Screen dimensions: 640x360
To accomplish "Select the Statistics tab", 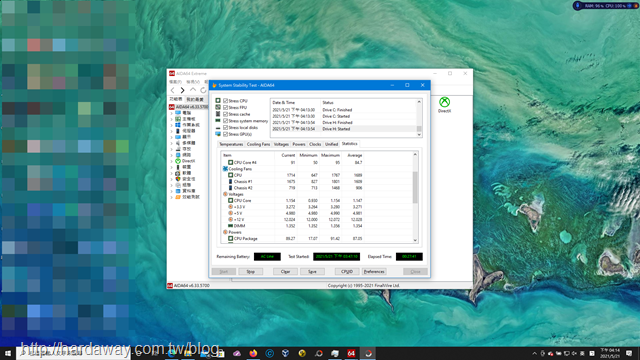I will pyautogui.click(x=349, y=144).
